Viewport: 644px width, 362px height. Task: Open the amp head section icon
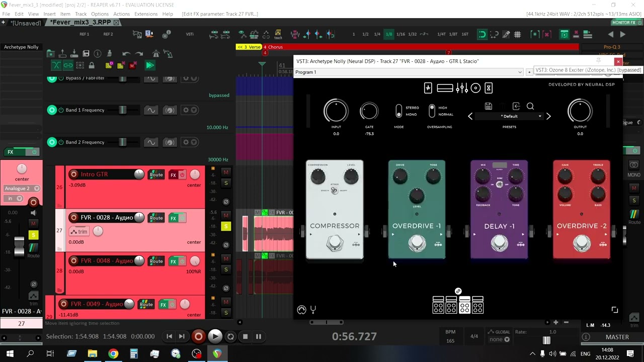pos(445,88)
